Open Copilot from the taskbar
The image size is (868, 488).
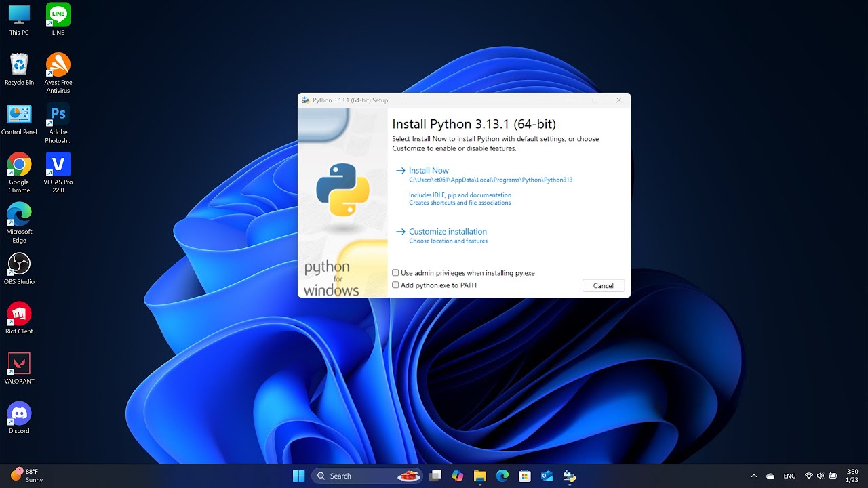point(458,476)
